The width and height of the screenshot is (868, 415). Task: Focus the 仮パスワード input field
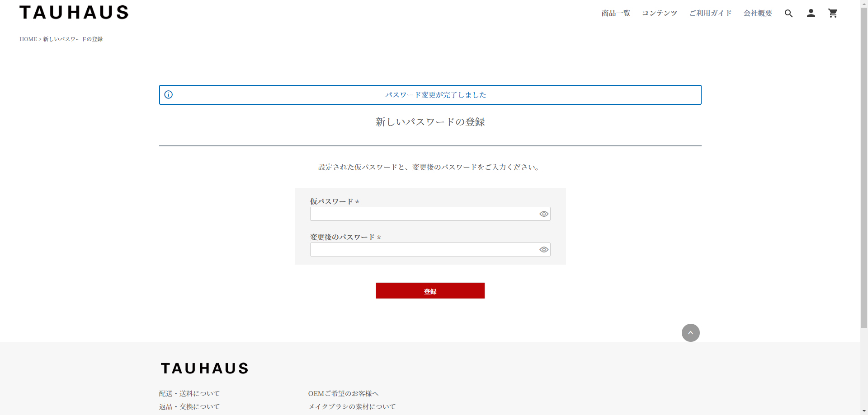(423, 214)
